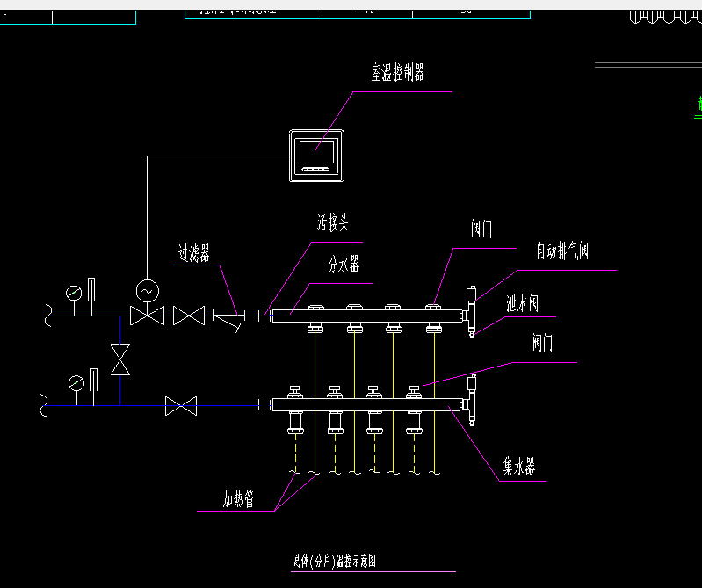Screen dimensions: 702x588
Task: Click the '集水器' label
Action: 519,467
